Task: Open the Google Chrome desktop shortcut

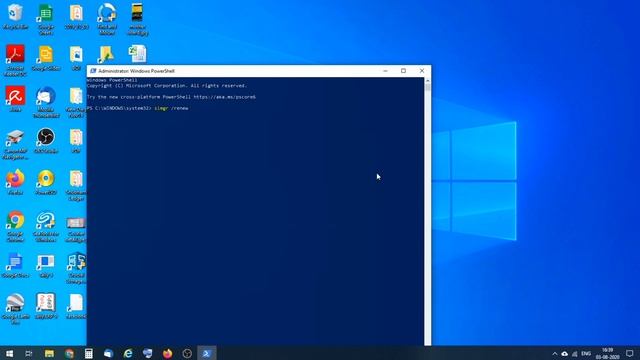Action: (x=16, y=226)
